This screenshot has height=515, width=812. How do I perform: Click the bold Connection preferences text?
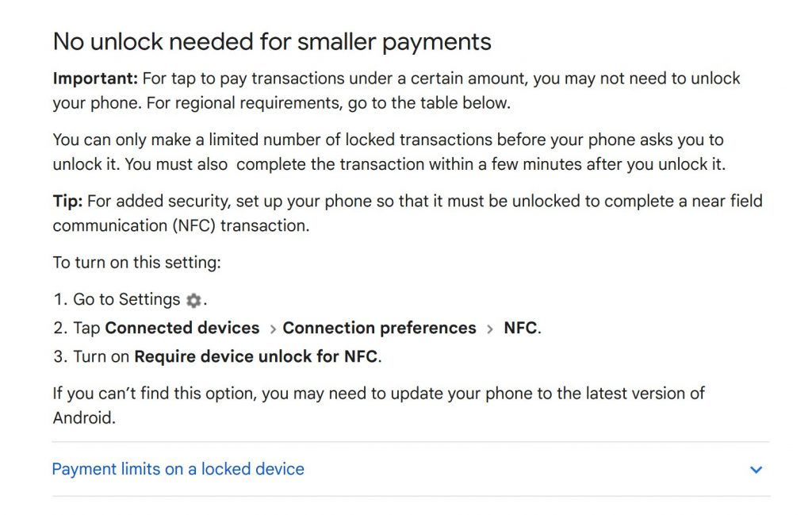point(379,328)
